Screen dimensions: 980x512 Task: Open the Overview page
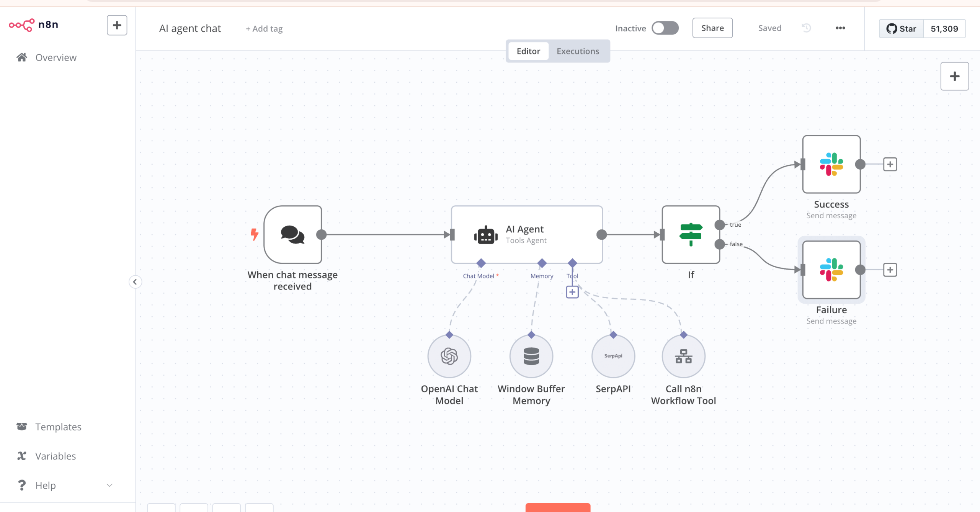(x=56, y=57)
